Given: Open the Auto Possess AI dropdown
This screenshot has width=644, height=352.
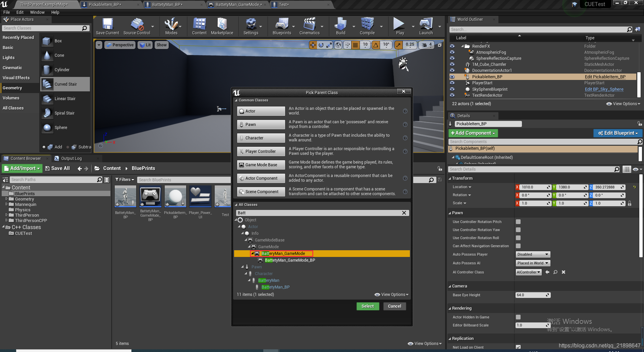Looking at the screenshot, I should pyautogui.click(x=533, y=263).
